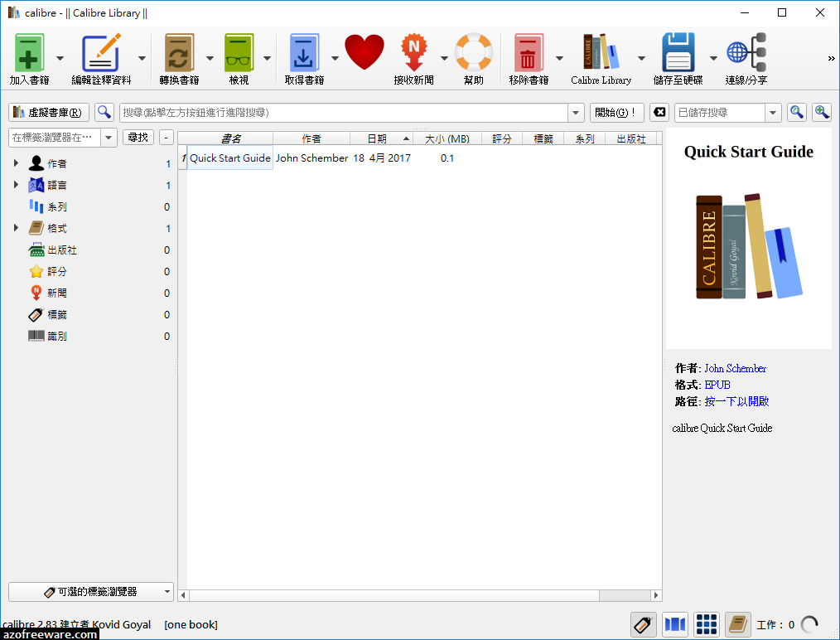
Task: Sort by Author (作者) column header
Action: [x=311, y=138]
